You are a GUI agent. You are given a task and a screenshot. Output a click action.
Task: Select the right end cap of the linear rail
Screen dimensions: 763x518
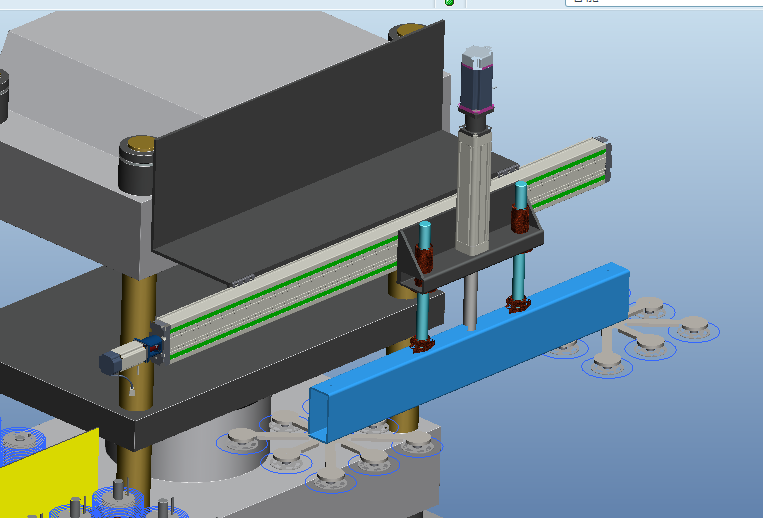click(x=603, y=160)
